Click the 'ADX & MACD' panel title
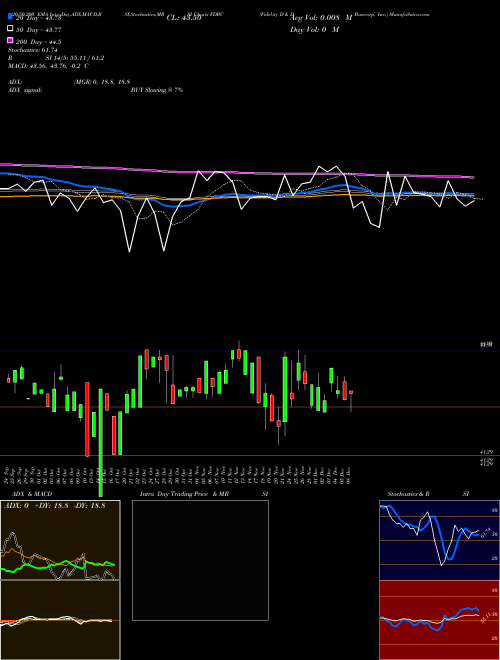 32,494
